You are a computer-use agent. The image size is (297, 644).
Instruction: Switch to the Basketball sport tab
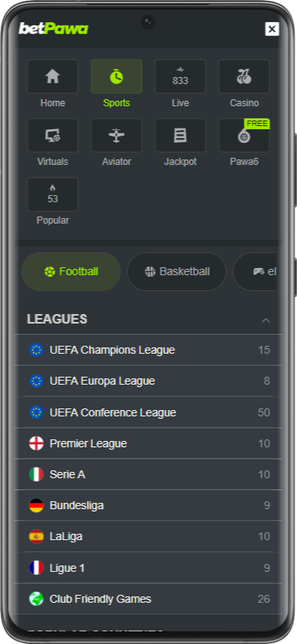click(176, 271)
